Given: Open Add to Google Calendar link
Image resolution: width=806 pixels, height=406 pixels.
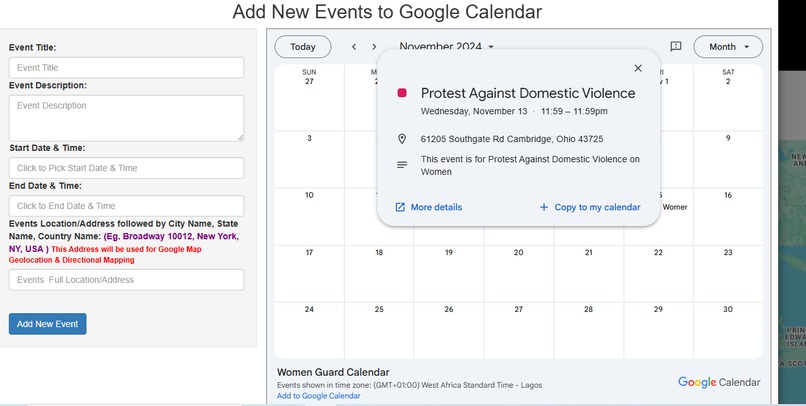Looking at the screenshot, I should [x=319, y=396].
